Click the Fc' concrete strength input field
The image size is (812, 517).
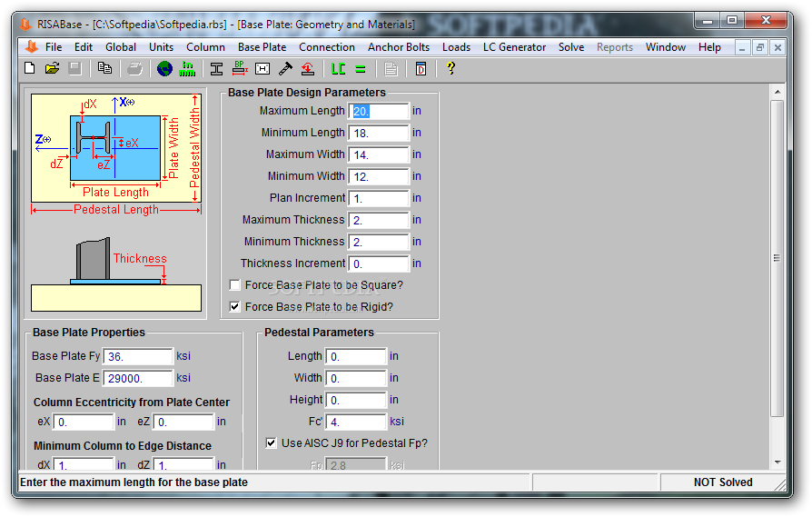356,422
